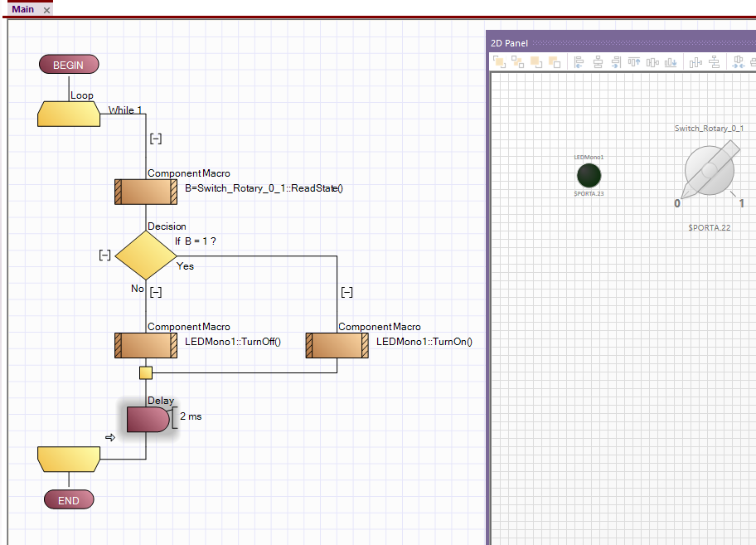The height and width of the screenshot is (545, 756).
Task: Click the $PORTA.22 label under rotary switch
Action: coord(710,227)
